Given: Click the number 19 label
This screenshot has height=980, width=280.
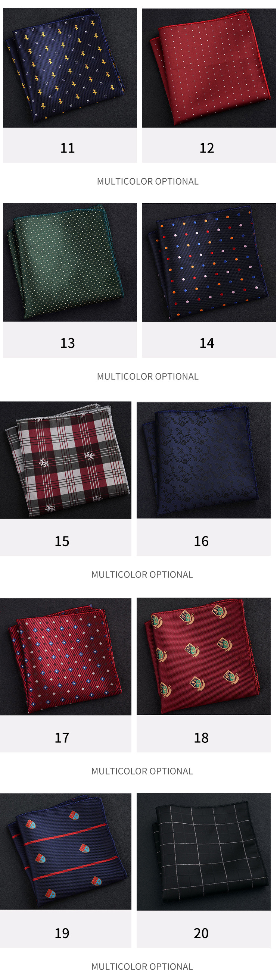Looking at the screenshot, I should pyautogui.click(x=62, y=933).
